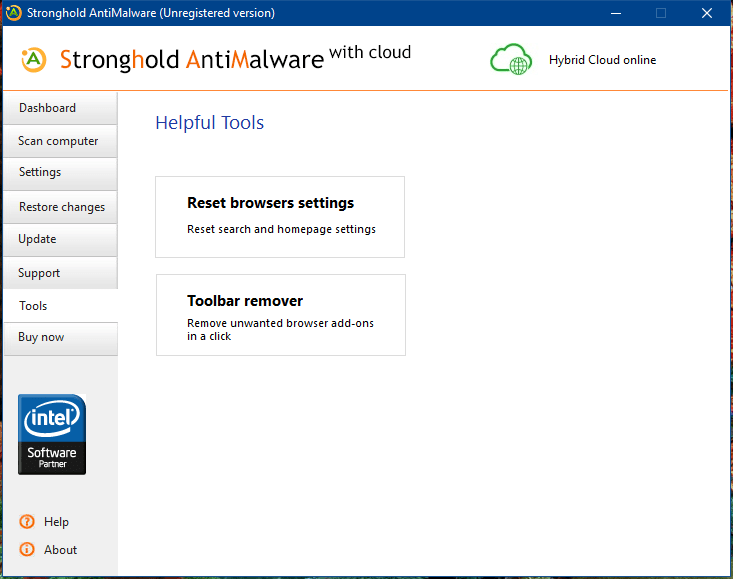
Task: Open the Help link text
Action: (x=56, y=522)
